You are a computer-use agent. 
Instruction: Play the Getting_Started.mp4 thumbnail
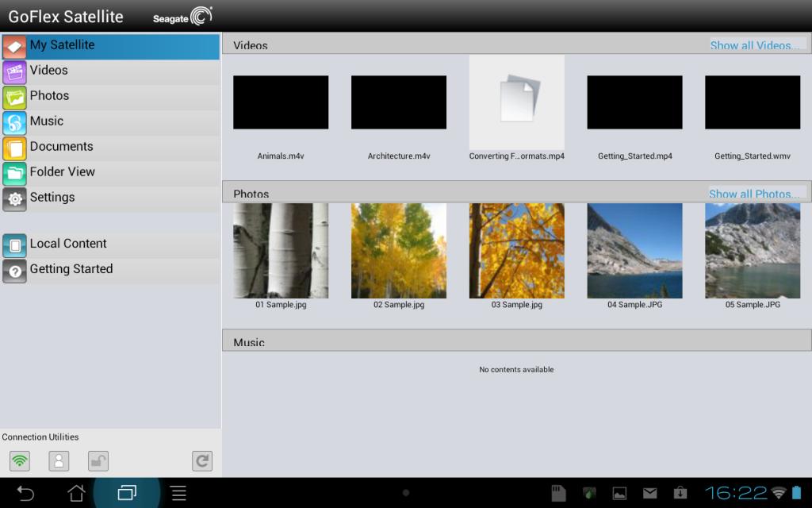(635, 102)
